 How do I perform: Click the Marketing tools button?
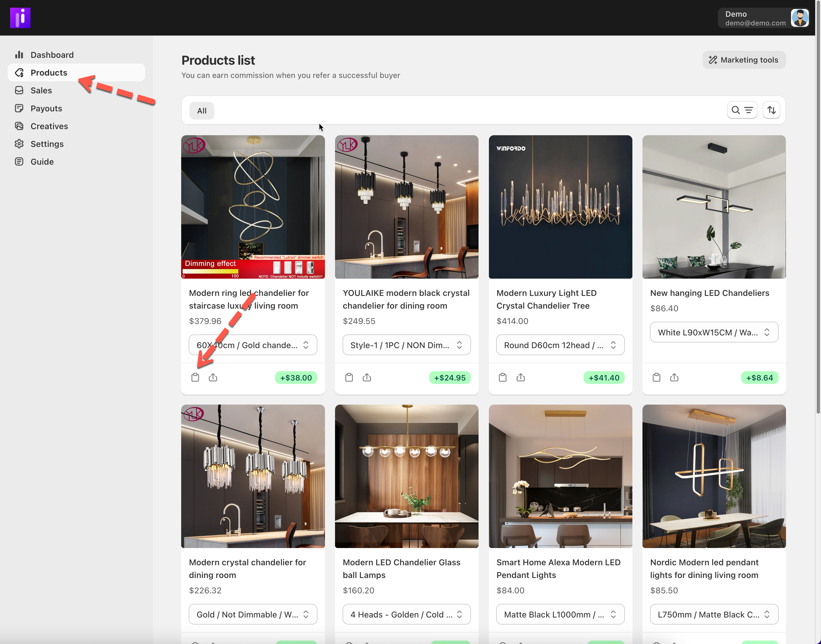tap(744, 60)
